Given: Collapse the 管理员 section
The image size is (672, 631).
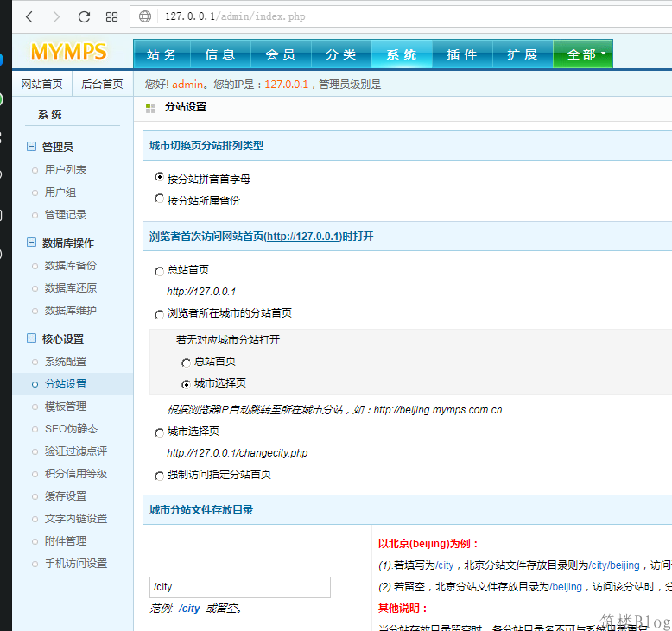Looking at the screenshot, I should [x=31, y=147].
